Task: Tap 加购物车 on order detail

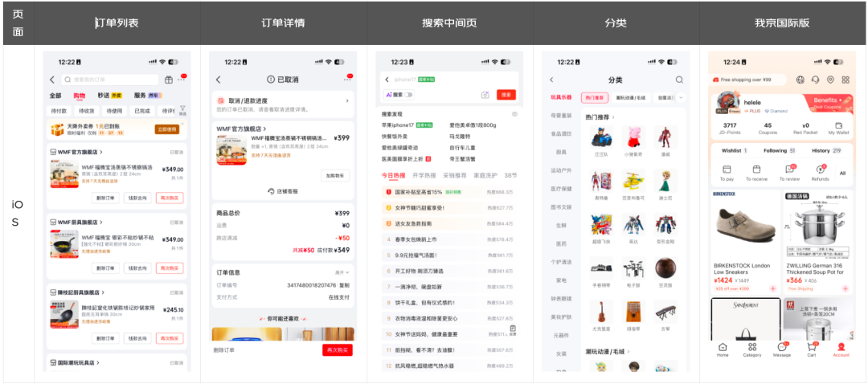Action: (x=335, y=176)
